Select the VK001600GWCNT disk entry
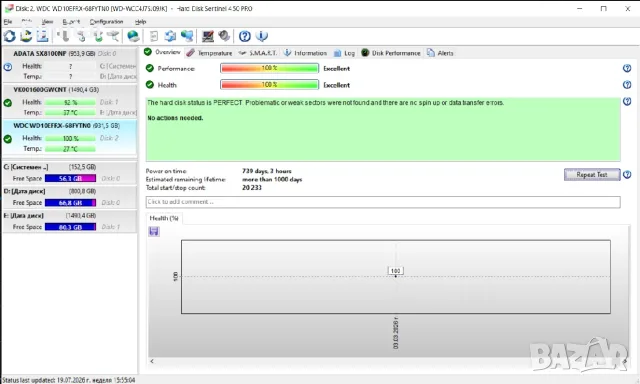 tap(70, 101)
